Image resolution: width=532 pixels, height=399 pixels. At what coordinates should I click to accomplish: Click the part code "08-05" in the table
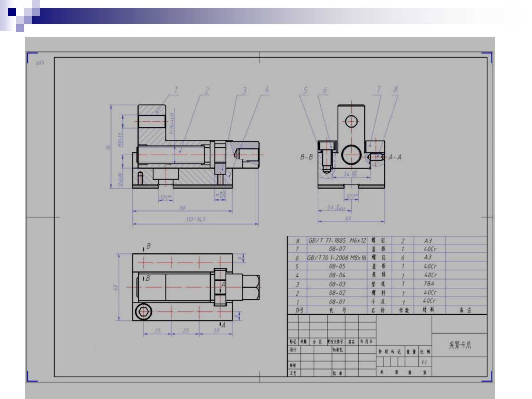pyautogui.click(x=337, y=266)
